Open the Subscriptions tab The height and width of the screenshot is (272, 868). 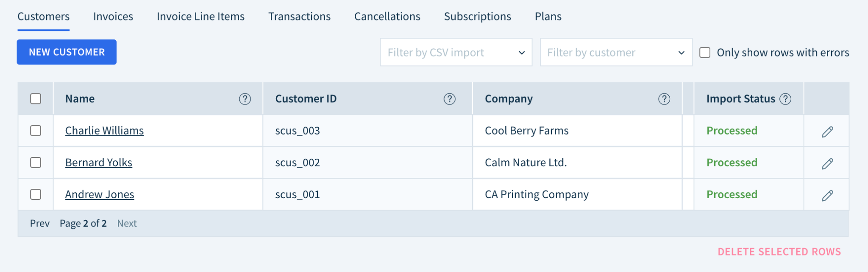[x=478, y=17]
